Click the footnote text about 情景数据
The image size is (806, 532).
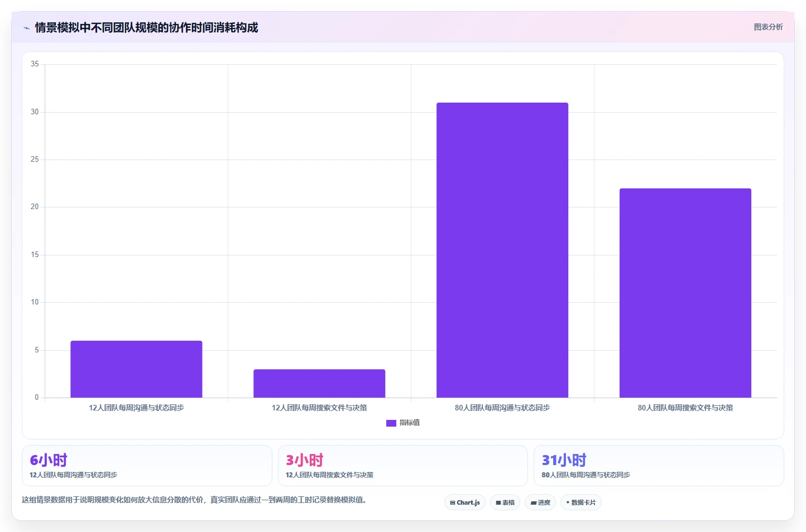(195, 500)
